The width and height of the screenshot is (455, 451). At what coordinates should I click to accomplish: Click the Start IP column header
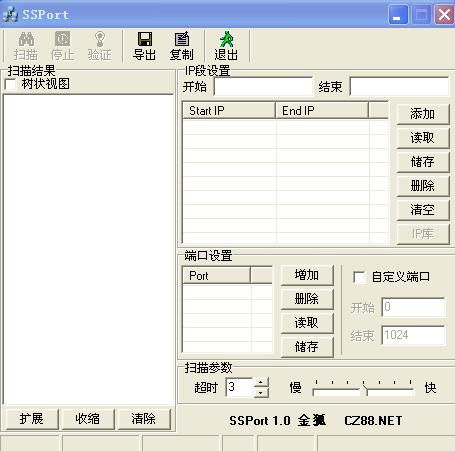pyautogui.click(x=229, y=110)
